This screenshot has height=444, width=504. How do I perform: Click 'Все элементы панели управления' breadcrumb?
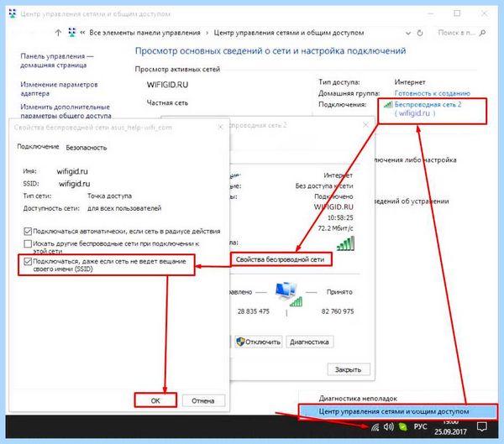point(144,33)
